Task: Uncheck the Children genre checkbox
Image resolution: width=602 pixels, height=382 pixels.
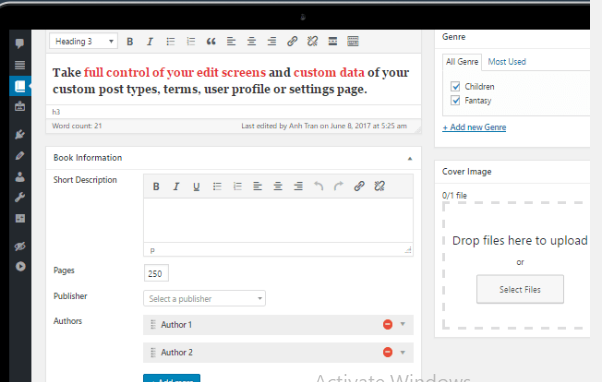Action: pyautogui.click(x=455, y=86)
